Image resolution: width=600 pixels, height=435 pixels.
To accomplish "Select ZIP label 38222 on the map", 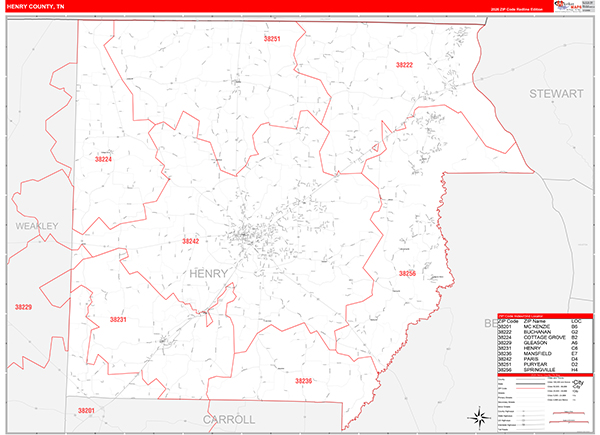I will [x=404, y=65].
